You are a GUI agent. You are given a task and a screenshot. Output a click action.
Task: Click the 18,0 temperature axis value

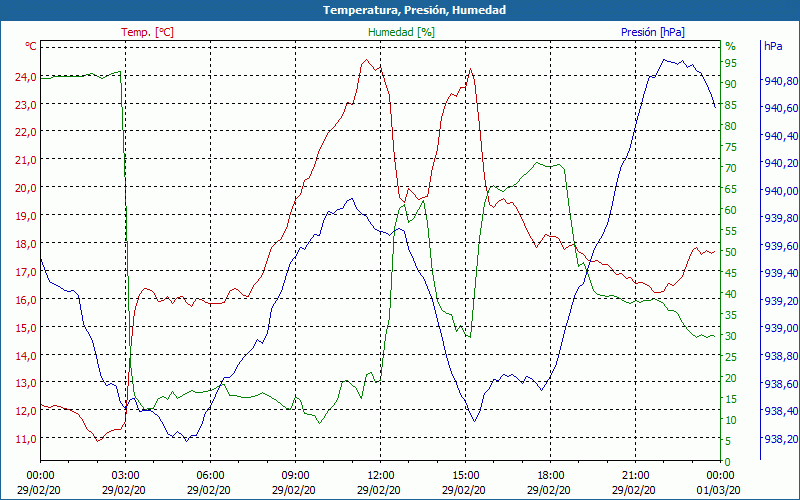coord(27,244)
